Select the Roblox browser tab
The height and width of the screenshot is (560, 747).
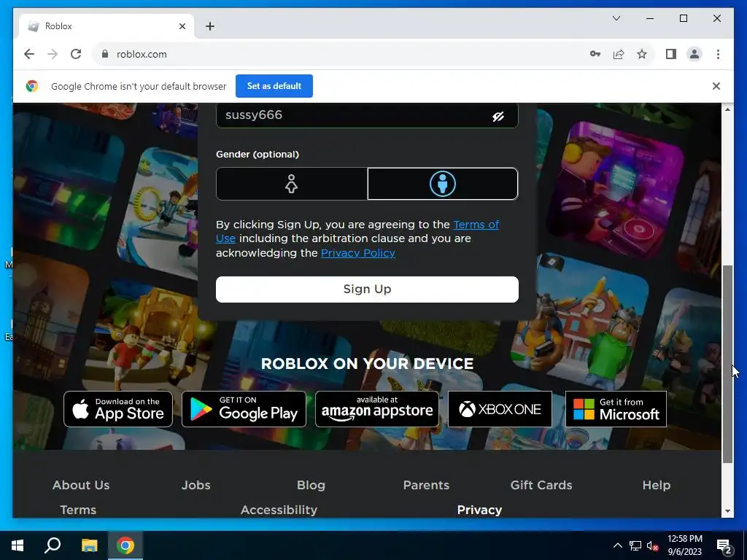[107, 26]
